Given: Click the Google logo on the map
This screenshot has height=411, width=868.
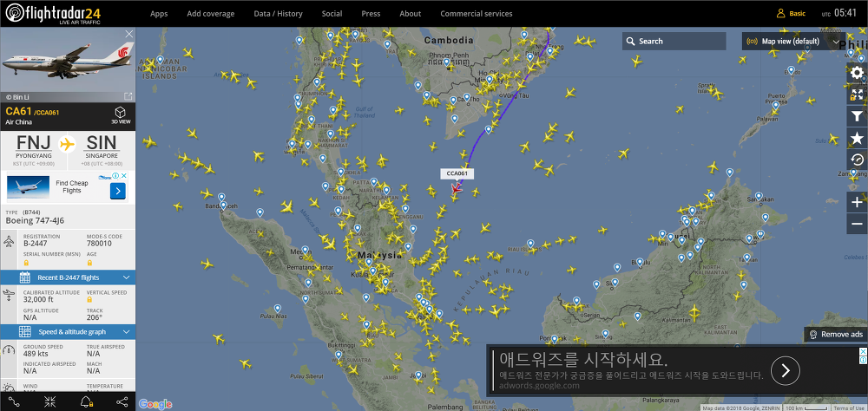Looking at the screenshot, I should click(x=155, y=404).
